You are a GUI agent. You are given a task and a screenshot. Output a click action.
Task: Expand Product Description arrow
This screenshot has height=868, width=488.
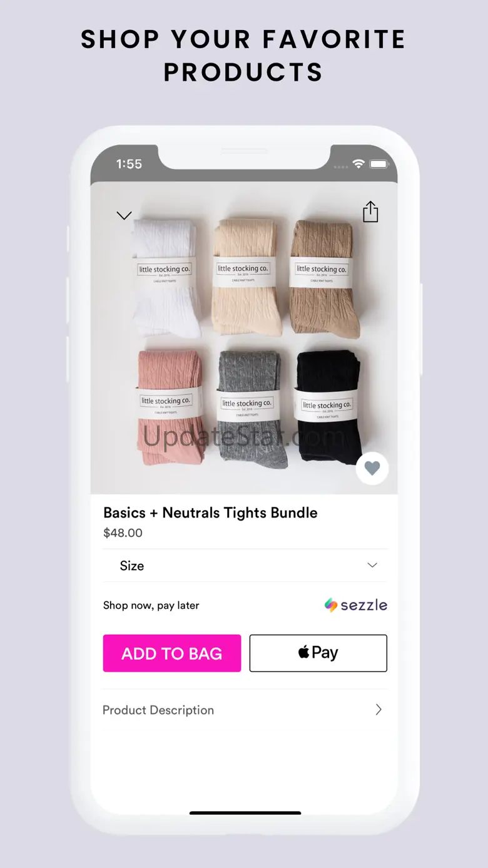click(378, 709)
